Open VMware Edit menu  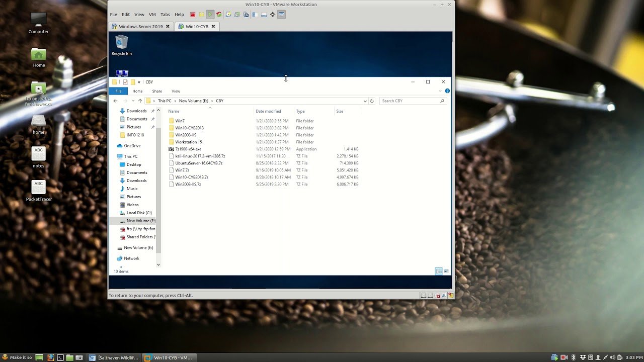coord(126,15)
